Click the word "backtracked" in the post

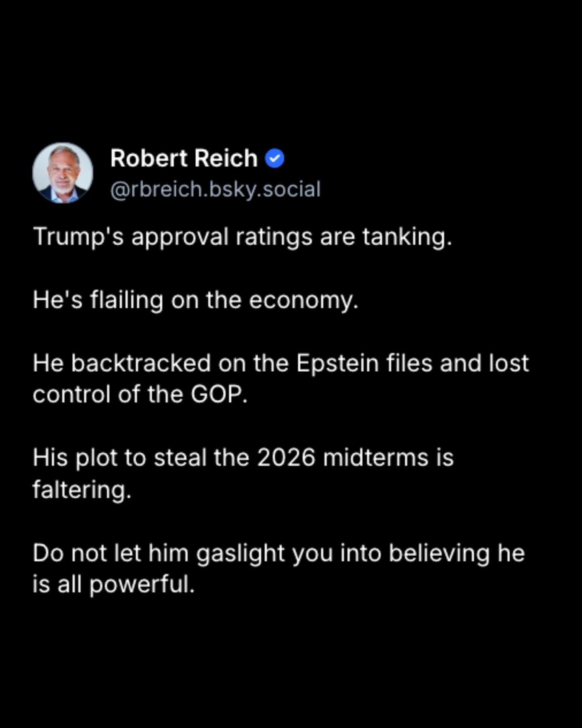[141, 363]
